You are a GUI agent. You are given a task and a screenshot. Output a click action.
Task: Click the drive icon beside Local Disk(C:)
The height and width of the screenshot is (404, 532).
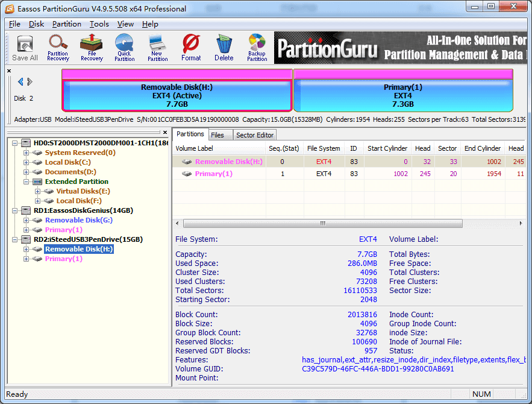pyautogui.click(x=37, y=162)
